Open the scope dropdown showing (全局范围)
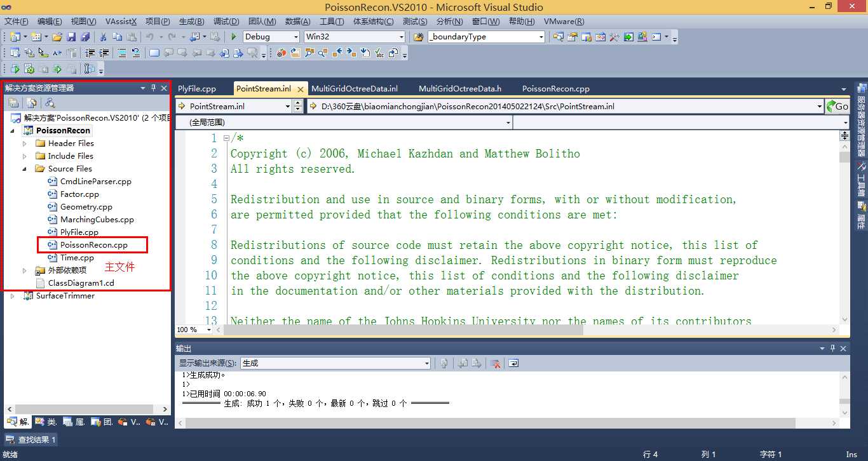Viewport: 868px width, 461px height. click(508, 122)
